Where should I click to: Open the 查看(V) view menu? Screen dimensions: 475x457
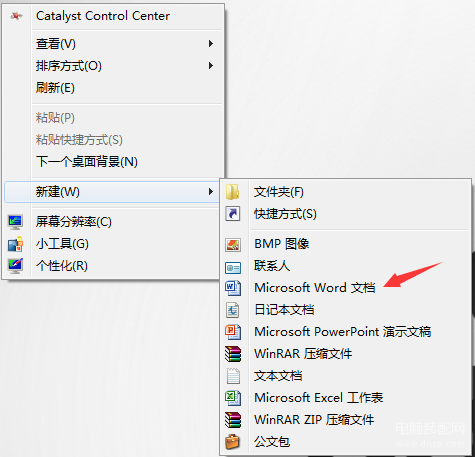(113, 44)
